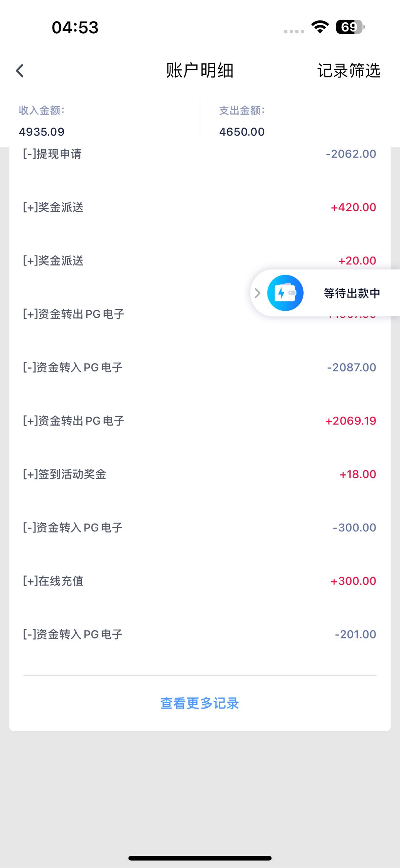
Task: Open 资金转入PG电子 -2087.00 record
Action: click(200, 367)
